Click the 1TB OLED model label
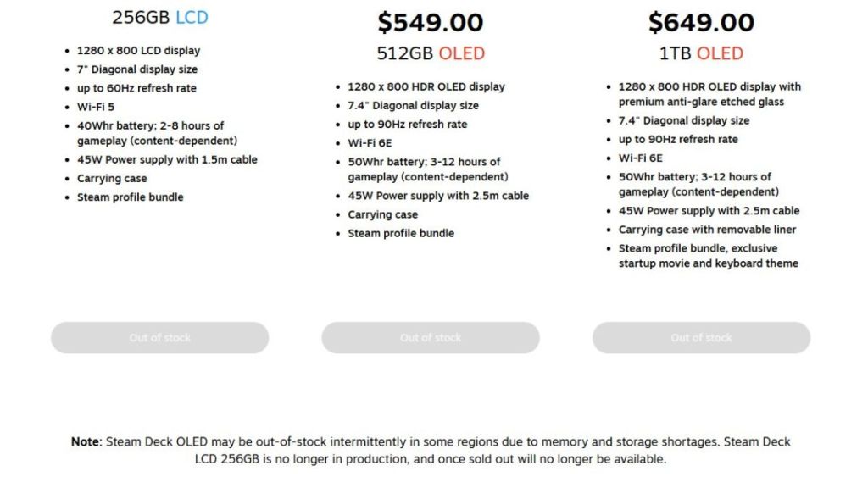The width and height of the screenshot is (868, 488). [701, 53]
